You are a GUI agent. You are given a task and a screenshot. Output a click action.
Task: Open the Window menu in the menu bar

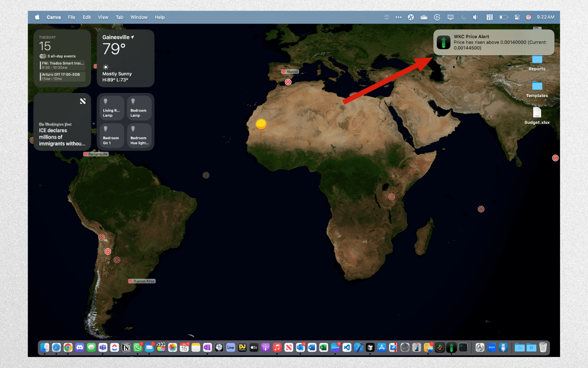139,17
